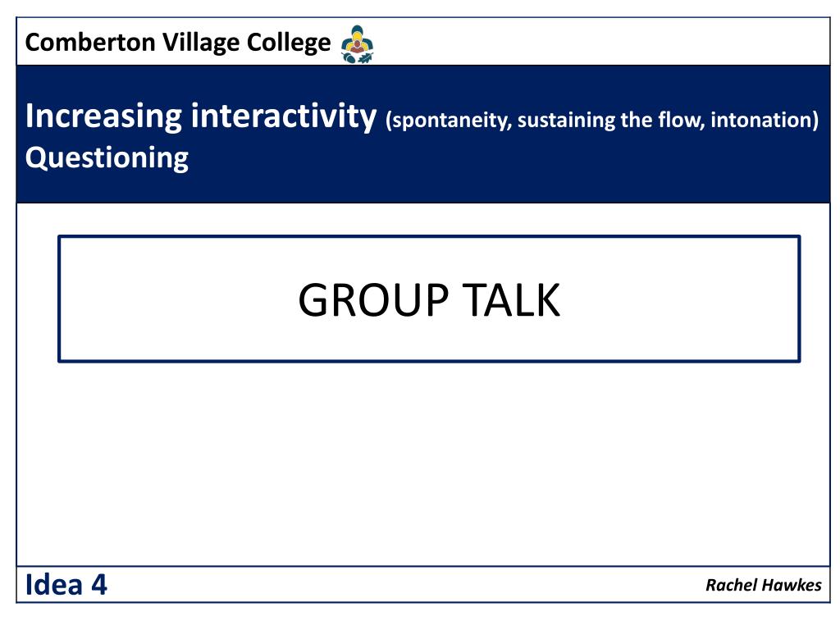Click the word GROUP in the box
The width and height of the screenshot is (840, 630).
(373, 300)
